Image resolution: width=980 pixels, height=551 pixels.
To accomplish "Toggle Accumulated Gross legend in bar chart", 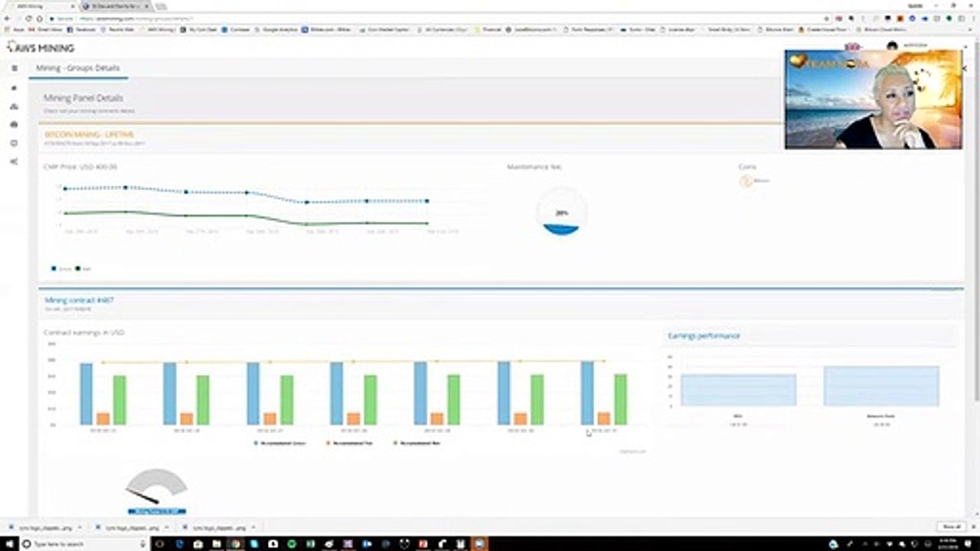I will (280, 443).
